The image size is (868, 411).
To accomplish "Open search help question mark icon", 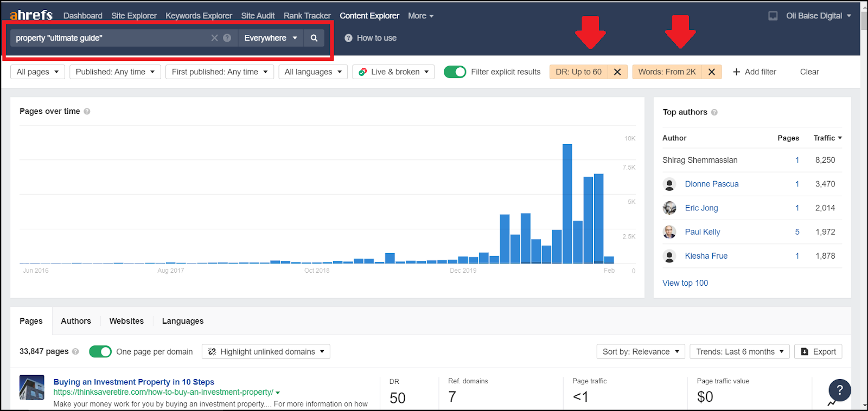I will (x=227, y=38).
